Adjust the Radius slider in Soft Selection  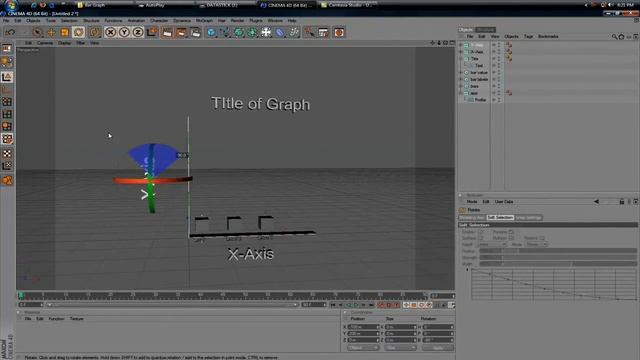[558, 251]
